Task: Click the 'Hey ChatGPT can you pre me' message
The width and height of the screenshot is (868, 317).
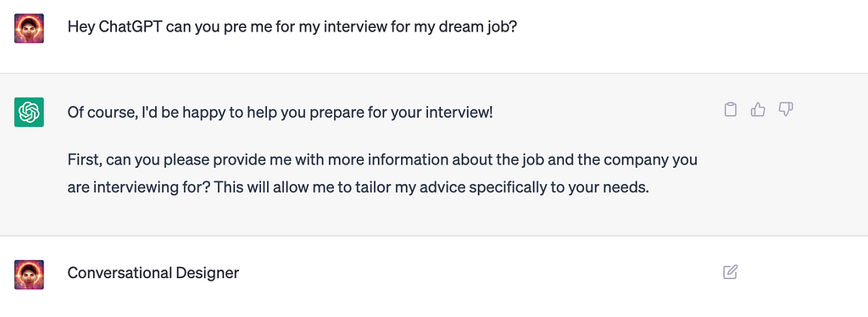Action: pos(292,27)
